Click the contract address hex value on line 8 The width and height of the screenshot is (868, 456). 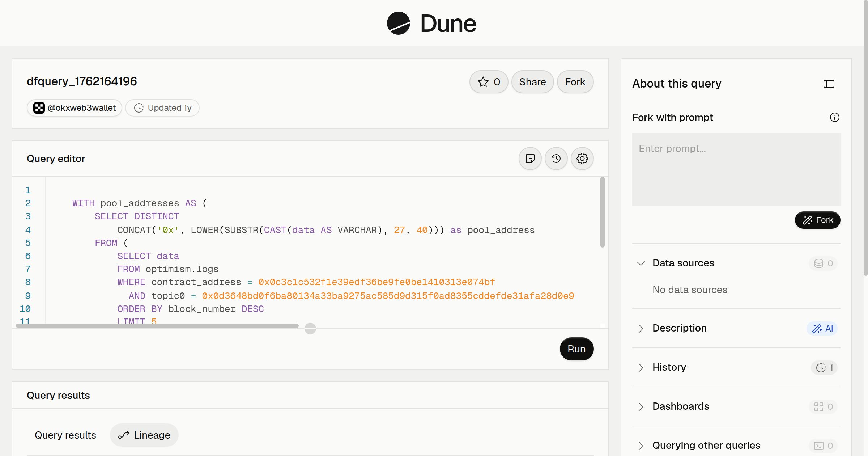376,282
